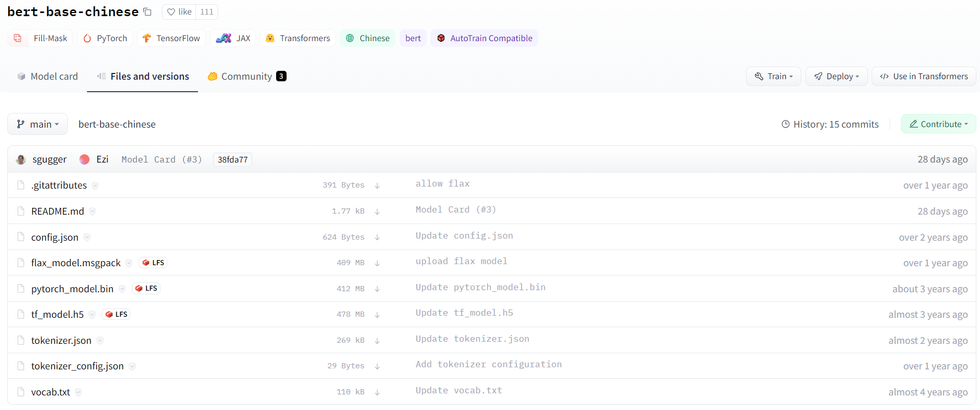Click the Use in Transformers button
Viewport: 980px width, 410px height.
924,77
